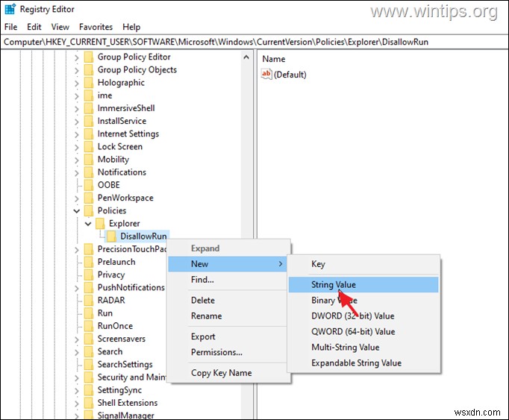This screenshot has width=509, height=420.
Task: Select the Privacy key
Action: pos(111,275)
